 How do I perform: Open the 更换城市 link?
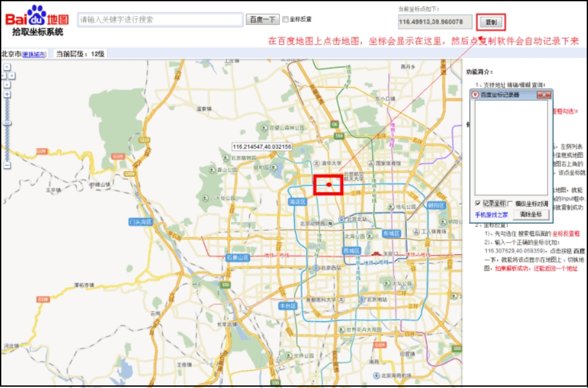coord(34,55)
